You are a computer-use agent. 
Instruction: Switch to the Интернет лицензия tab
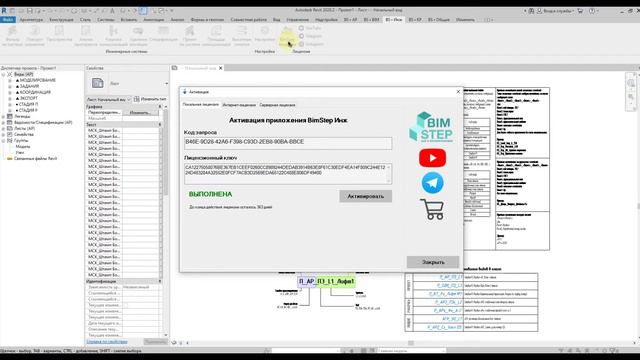point(239,105)
